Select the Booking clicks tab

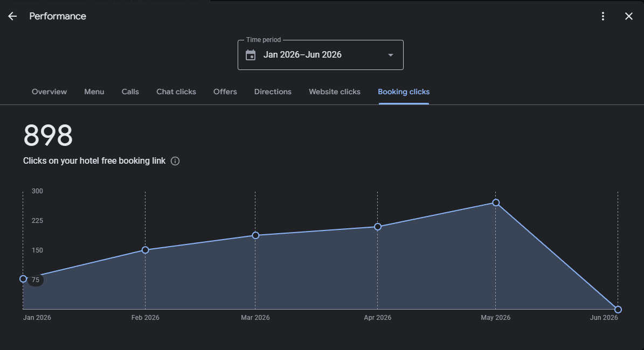404,92
